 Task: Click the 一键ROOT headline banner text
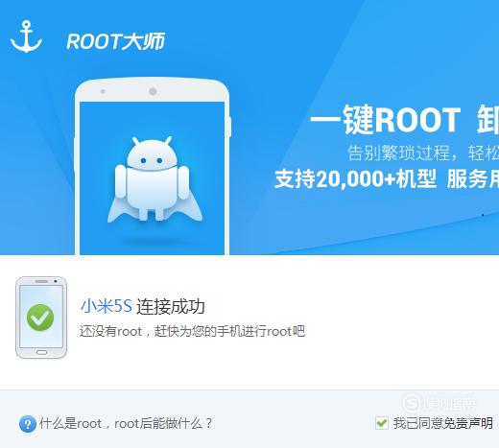coord(386,120)
